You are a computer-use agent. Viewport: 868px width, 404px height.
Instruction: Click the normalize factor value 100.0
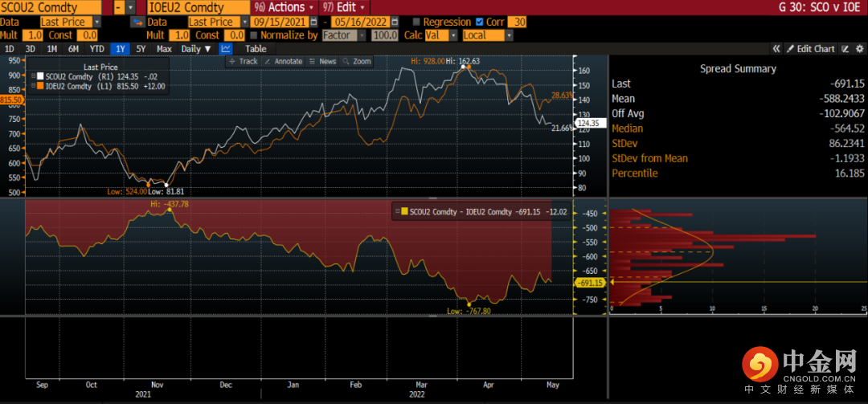point(385,35)
